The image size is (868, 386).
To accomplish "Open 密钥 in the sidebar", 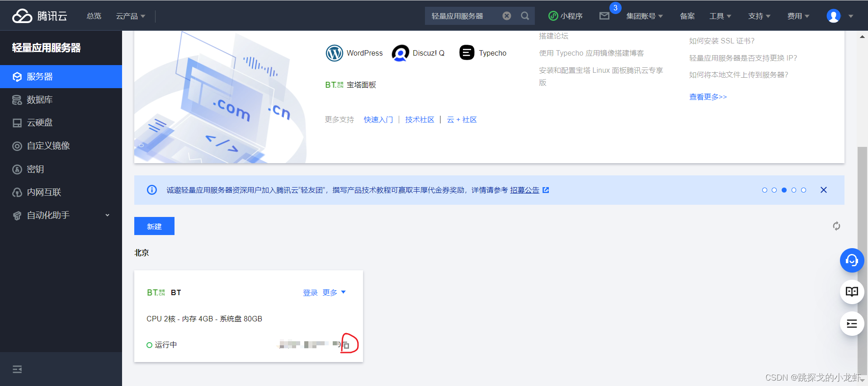I will click(x=61, y=169).
